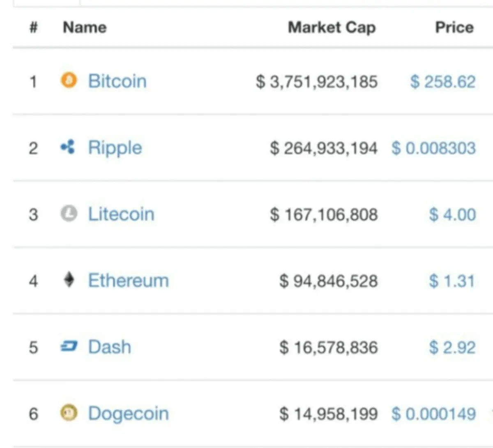Open the Bitcoin name link

[117, 81]
